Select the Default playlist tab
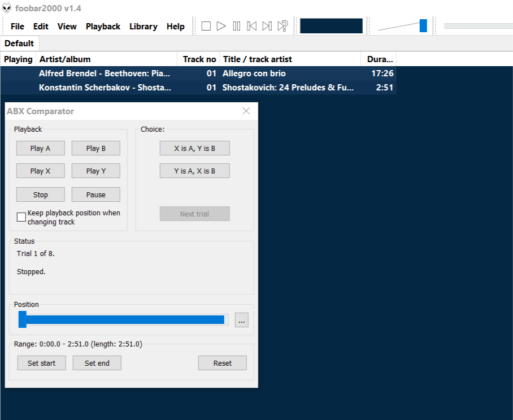This screenshot has width=513, height=420. (19, 44)
